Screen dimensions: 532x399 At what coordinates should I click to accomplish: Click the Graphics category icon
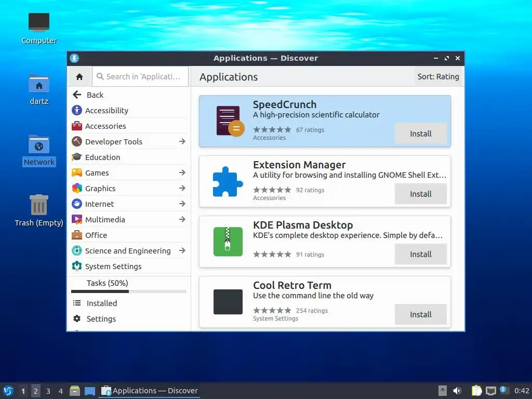(77, 188)
